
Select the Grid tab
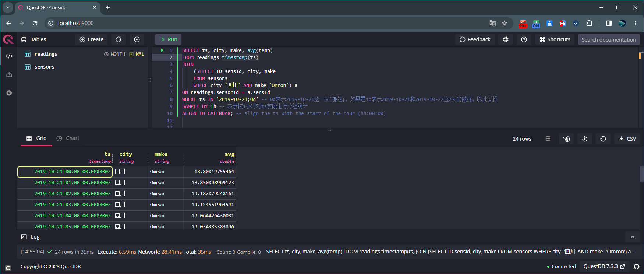(36, 138)
